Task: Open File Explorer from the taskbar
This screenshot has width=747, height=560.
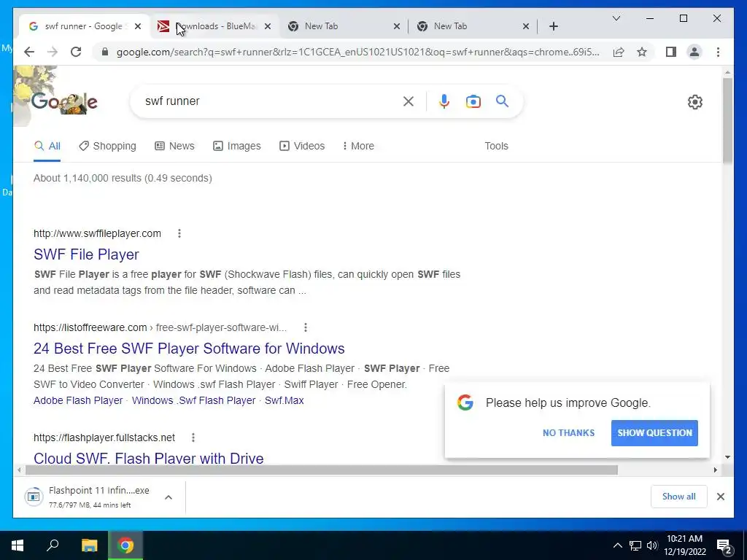Action: tap(89, 545)
